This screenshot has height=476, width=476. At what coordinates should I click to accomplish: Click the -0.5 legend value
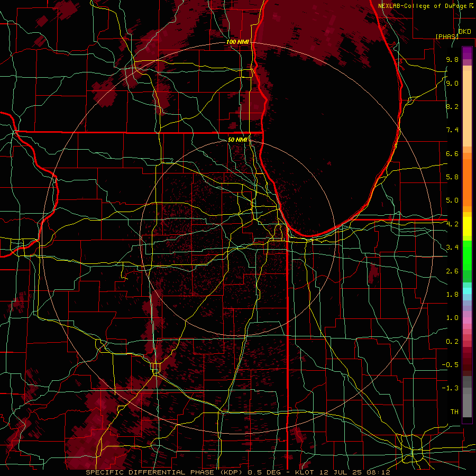(x=450, y=365)
